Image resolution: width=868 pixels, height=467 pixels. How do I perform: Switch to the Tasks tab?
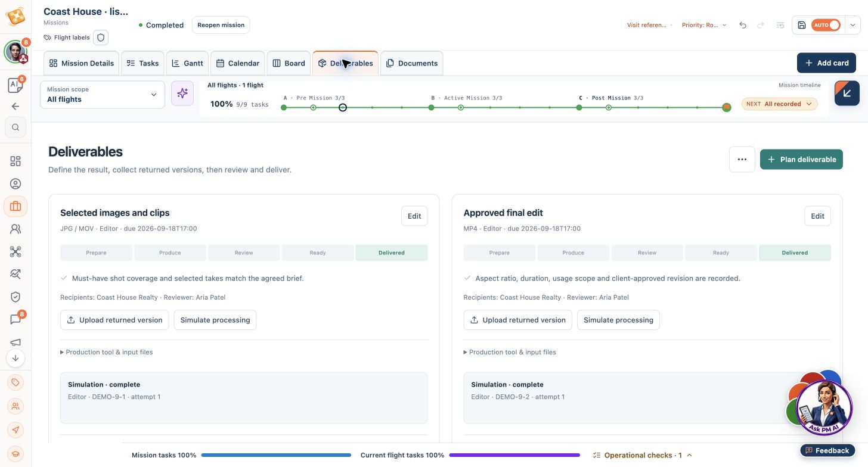click(142, 63)
